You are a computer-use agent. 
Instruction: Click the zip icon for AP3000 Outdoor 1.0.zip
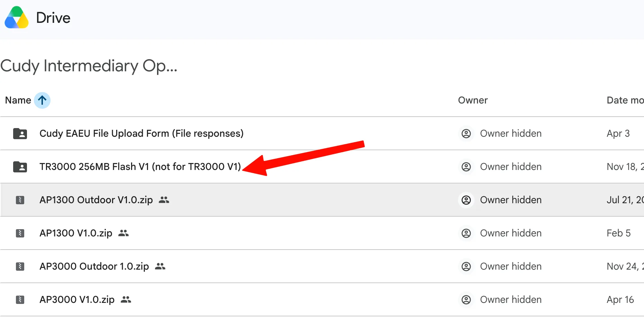[x=20, y=267]
